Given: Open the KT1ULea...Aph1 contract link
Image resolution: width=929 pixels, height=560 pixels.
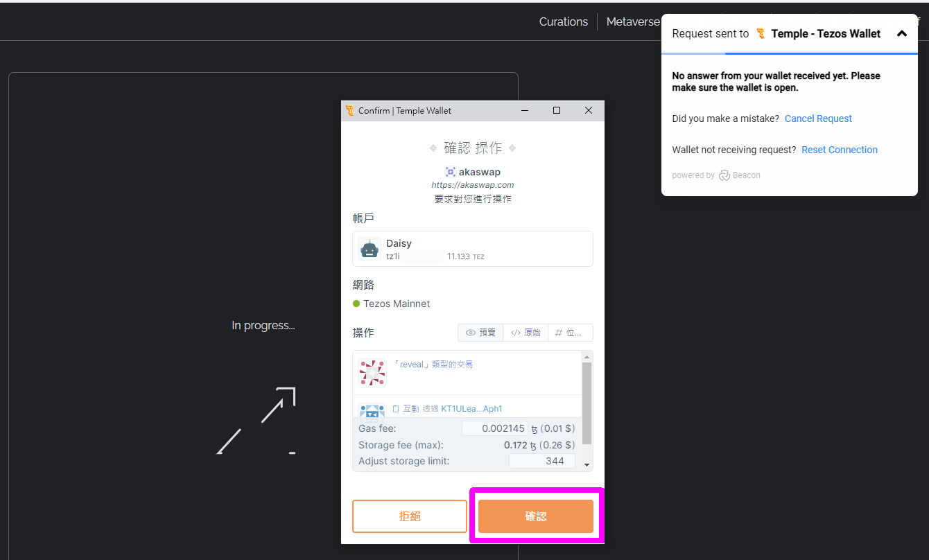Looking at the screenshot, I should point(471,409).
